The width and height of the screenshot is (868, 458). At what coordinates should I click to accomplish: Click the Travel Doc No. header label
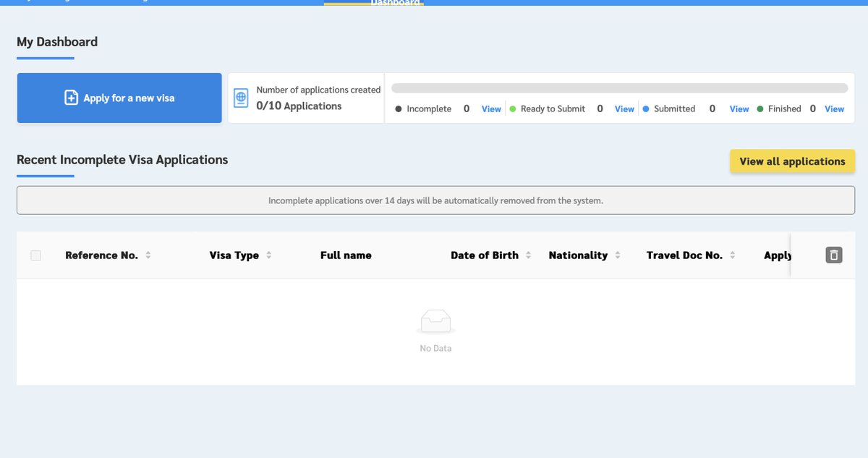point(684,255)
